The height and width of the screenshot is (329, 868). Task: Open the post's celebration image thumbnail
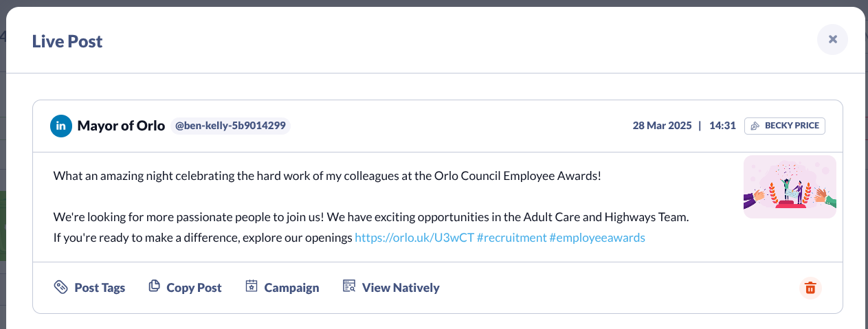(x=790, y=186)
